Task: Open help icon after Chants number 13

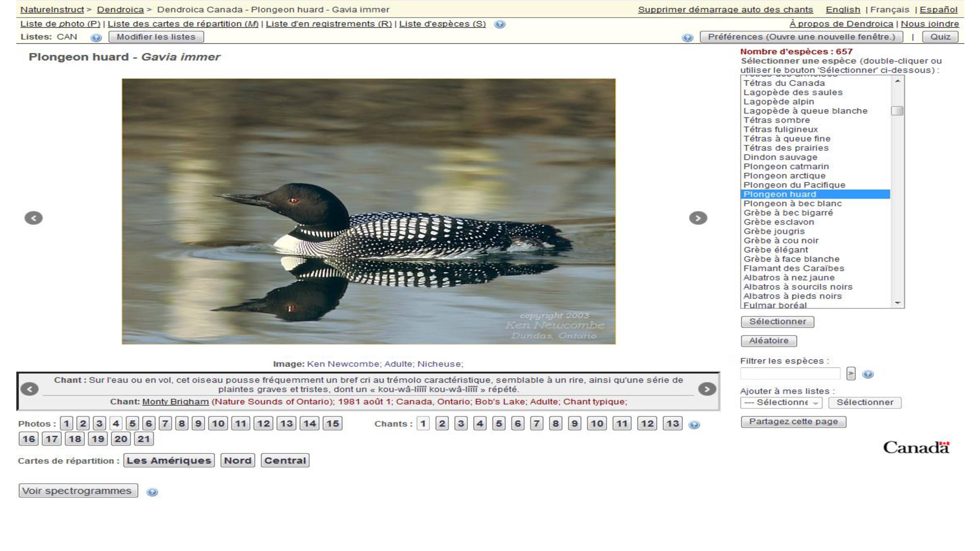Action: tap(694, 425)
